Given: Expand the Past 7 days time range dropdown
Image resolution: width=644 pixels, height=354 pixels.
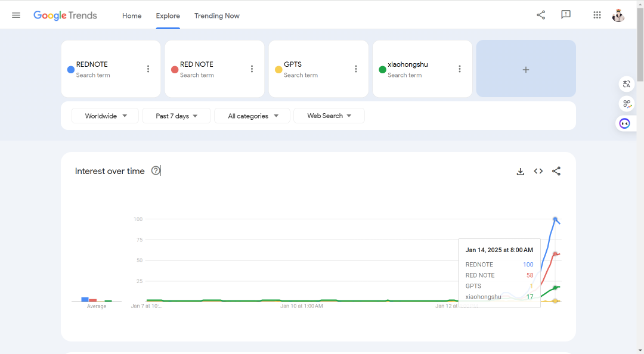Looking at the screenshot, I should coord(176,116).
